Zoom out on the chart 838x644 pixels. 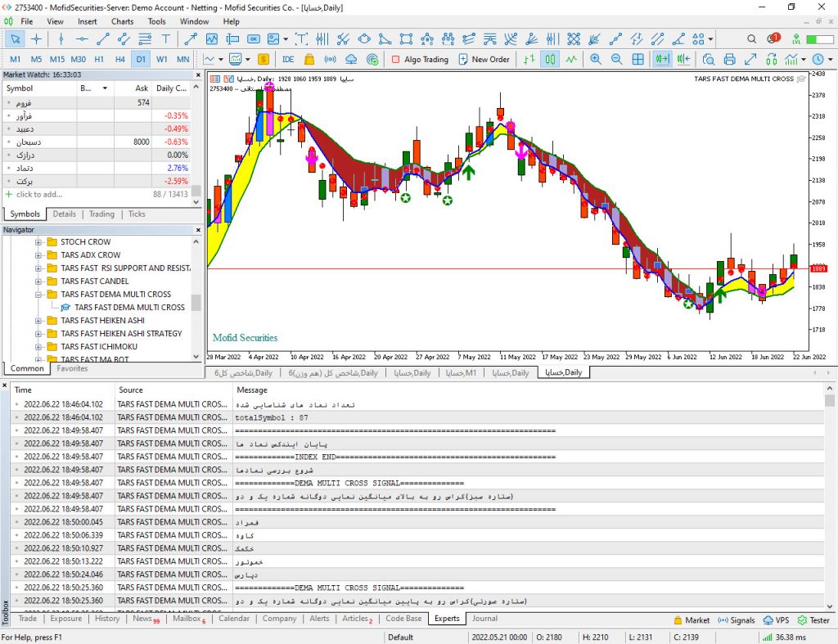616,59
